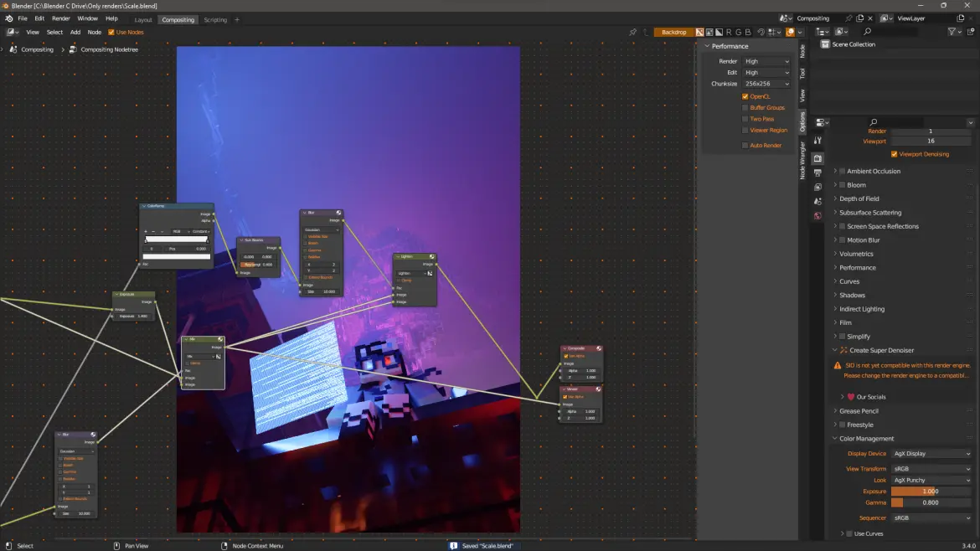Image resolution: width=980 pixels, height=551 pixels.
Task: Click the Backdrop button in the header
Action: pyautogui.click(x=673, y=31)
